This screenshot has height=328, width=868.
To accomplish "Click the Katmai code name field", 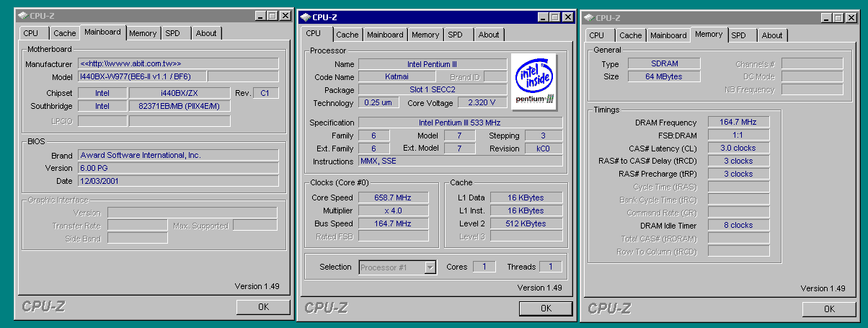I will pos(397,77).
